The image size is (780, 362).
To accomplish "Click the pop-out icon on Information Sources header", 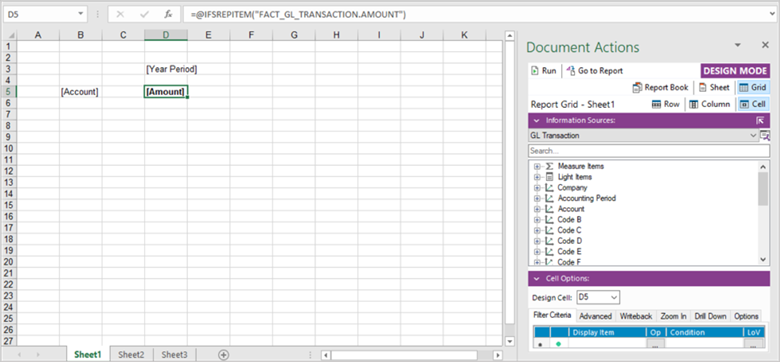I will tap(760, 120).
